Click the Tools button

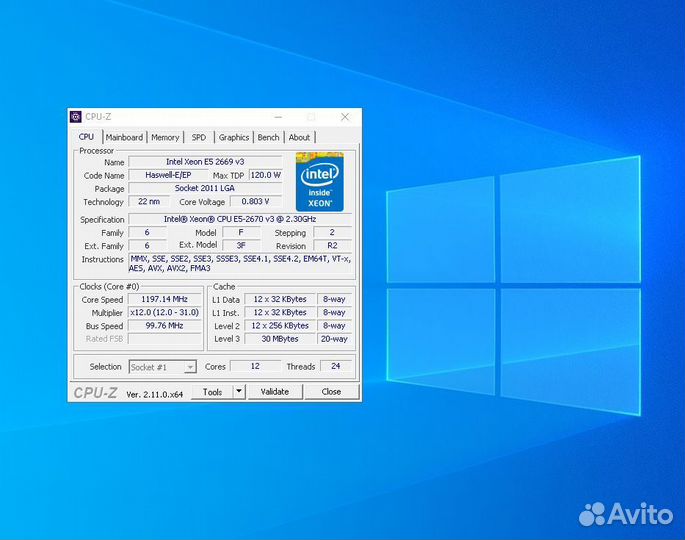[x=212, y=392]
